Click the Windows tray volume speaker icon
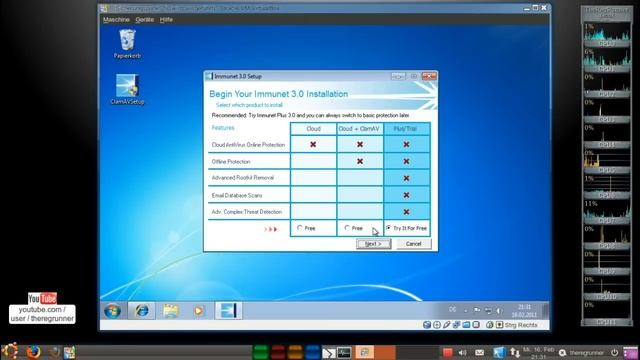640x360 pixels. click(x=499, y=311)
